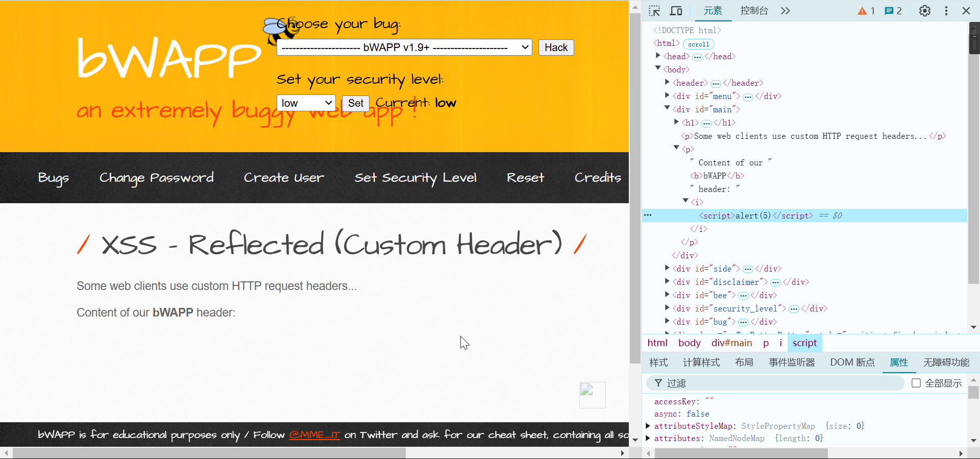The width and height of the screenshot is (980, 459).
Task: Click the blue messages counter icon
Action: click(x=893, y=11)
